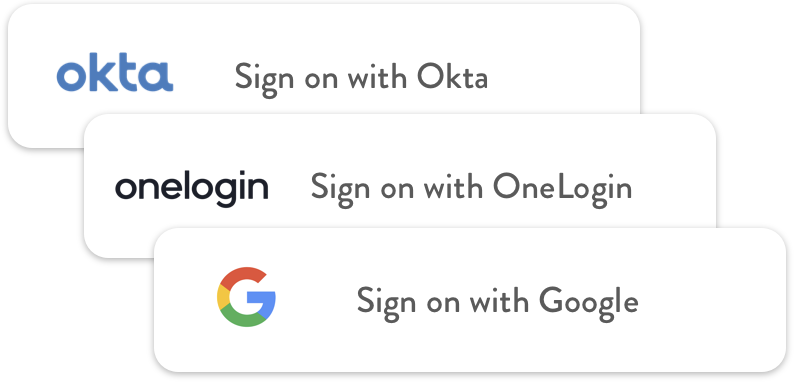
Task: Click the word Google in the sign-on text
Action: click(x=588, y=303)
